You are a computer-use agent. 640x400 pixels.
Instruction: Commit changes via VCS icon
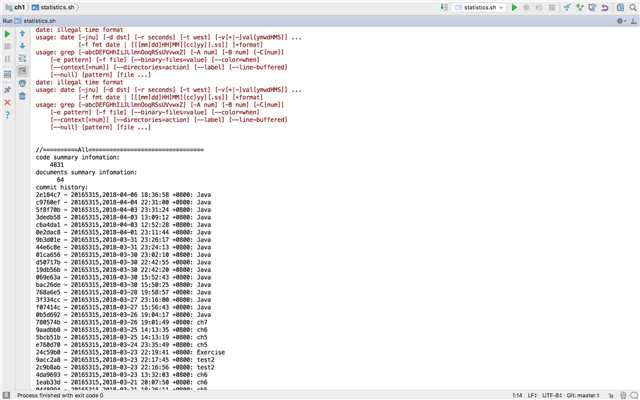tap(580, 7)
